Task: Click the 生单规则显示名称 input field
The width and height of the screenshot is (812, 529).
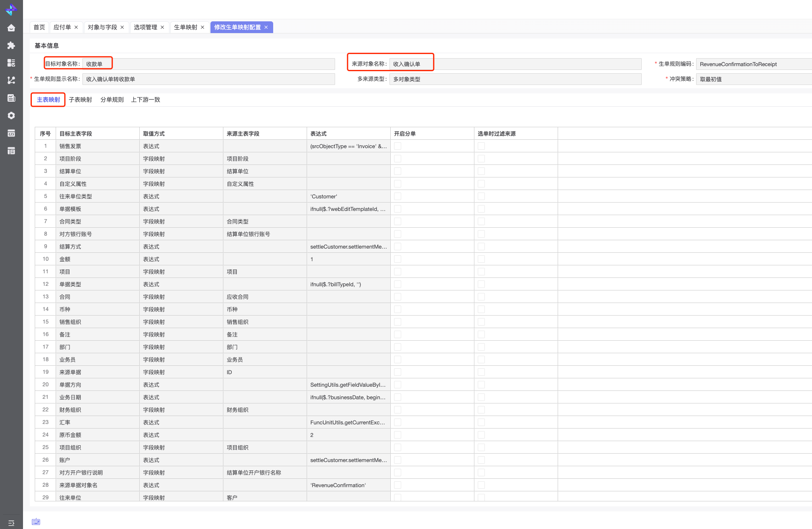Action: [x=208, y=79]
